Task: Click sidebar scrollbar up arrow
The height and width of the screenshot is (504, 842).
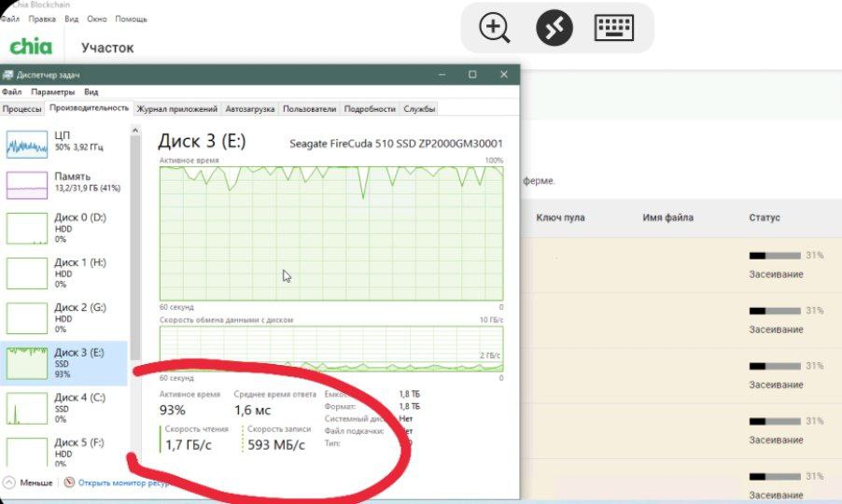Action: tap(135, 131)
